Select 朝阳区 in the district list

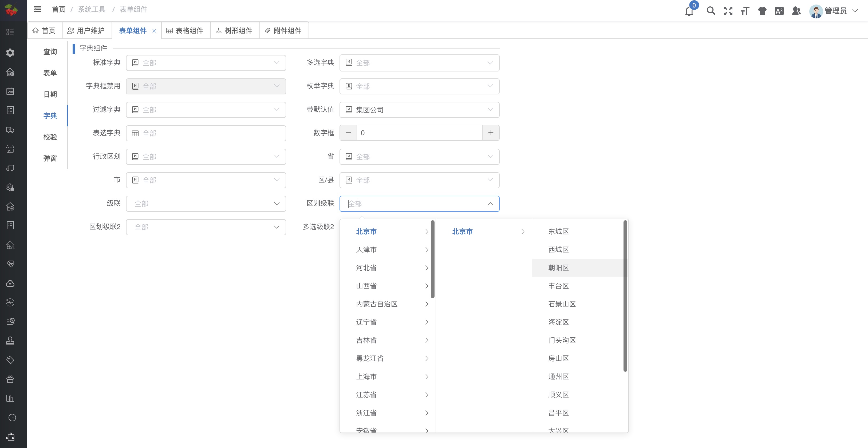[579, 268]
